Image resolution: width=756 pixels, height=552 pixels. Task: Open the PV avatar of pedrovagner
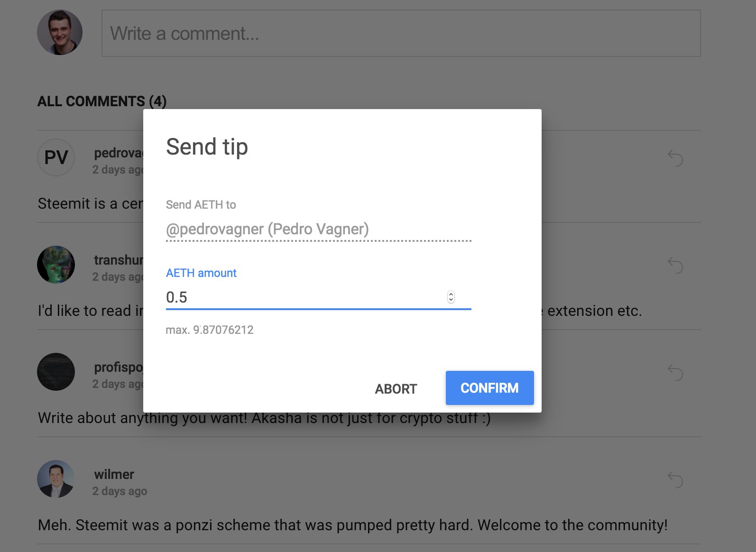[x=56, y=157]
